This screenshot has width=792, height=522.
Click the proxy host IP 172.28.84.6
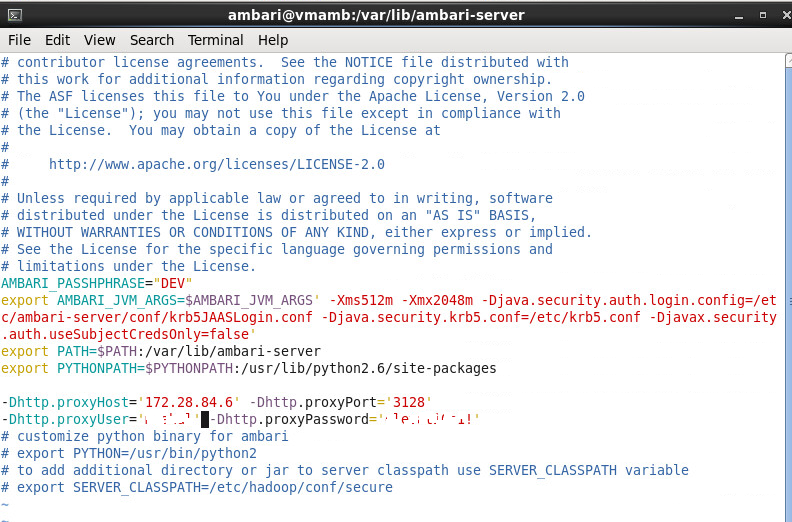pyautogui.click(x=189, y=402)
